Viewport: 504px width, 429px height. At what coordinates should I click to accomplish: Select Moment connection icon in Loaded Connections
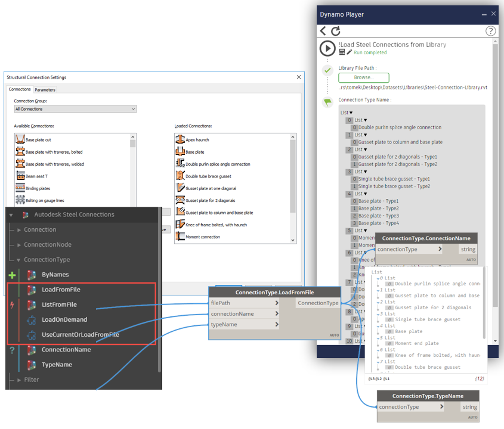click(x=180, y=237)
